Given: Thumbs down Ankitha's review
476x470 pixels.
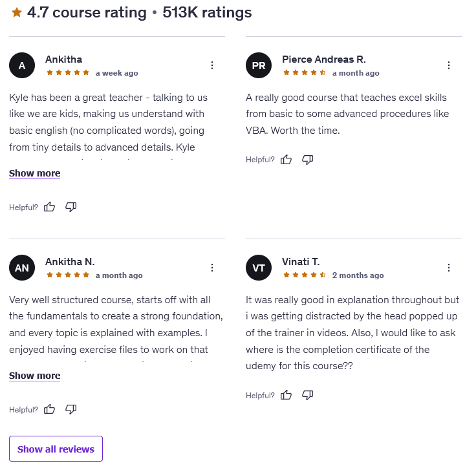Looking at the screenshot, I should [71, 207].
